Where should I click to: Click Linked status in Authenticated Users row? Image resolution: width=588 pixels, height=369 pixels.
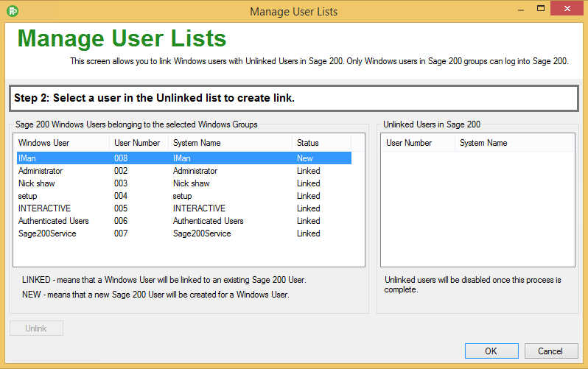pos(309,221)
